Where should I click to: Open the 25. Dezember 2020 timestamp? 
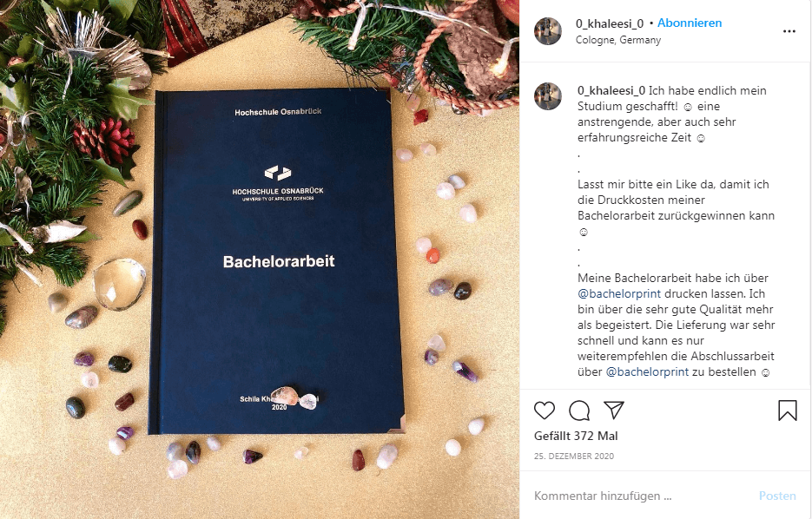574,456
